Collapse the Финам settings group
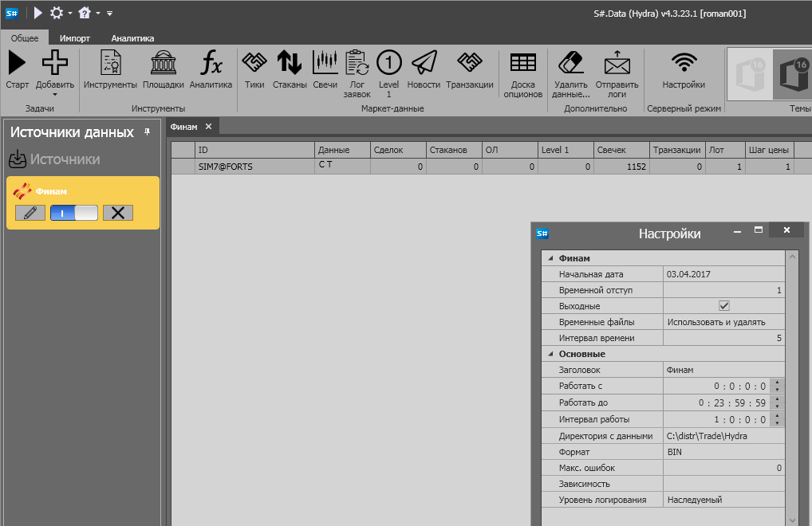 pos(550,258)
